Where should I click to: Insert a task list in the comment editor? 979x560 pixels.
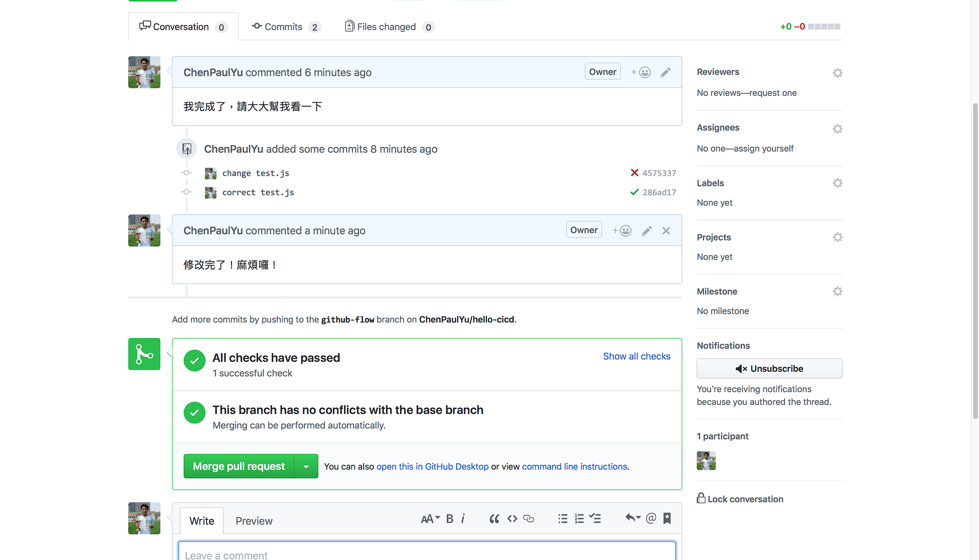click(x=595, y=518)
